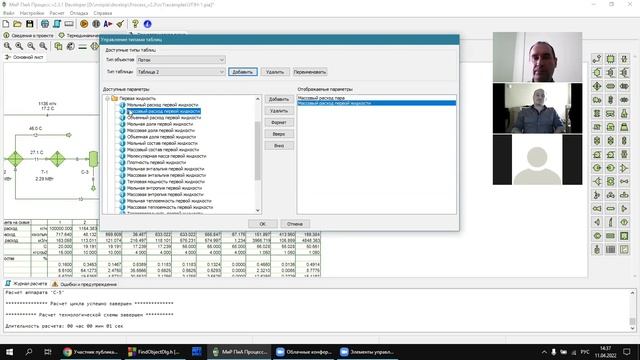Image resolution: width=640 pixels, height=360 pixels.
Task: Click the teal scroll document toolbar icon
Action: click(57, 24)
